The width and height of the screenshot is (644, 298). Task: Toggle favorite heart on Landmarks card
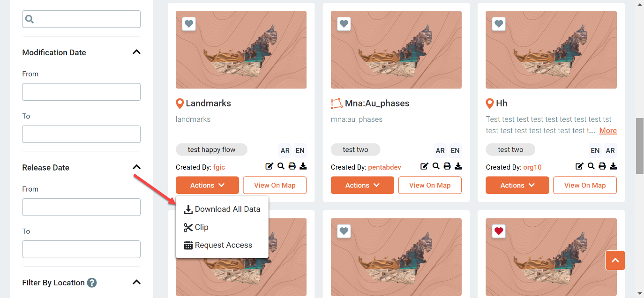point(189,24)
